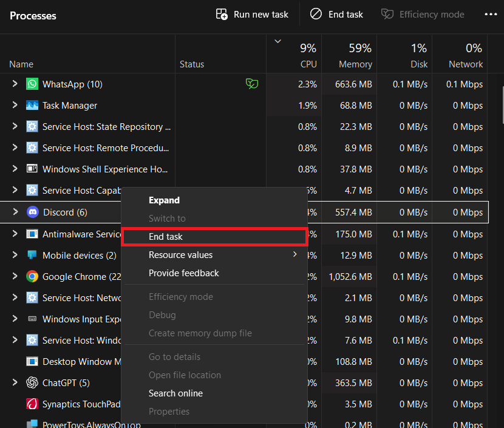Click the End task circle-slash toolbar icon
The width and height of the screenshot is (504, 428).
tap(316, 14)
